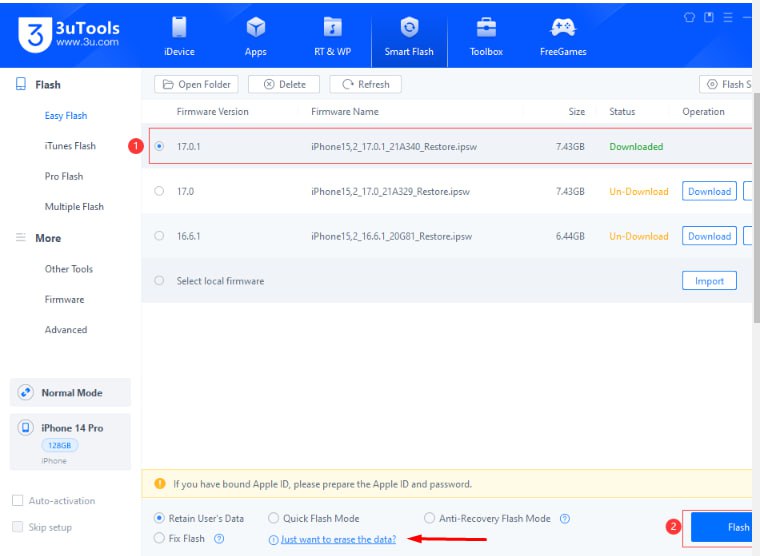Viewport: 760px width, 556px height.
Task: Click the yellow warning icon in notice bar
Action: [159, 483]
